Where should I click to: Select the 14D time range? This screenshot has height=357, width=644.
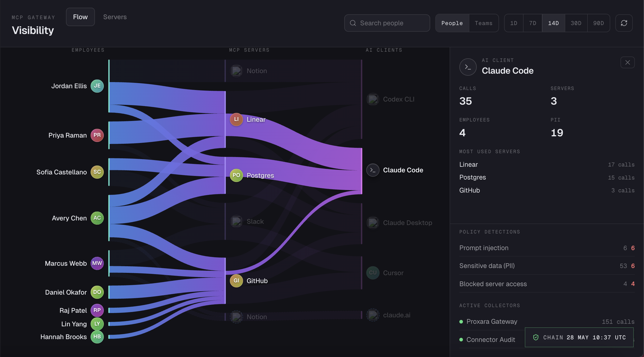pyautogui.click(x=553, y=23)
